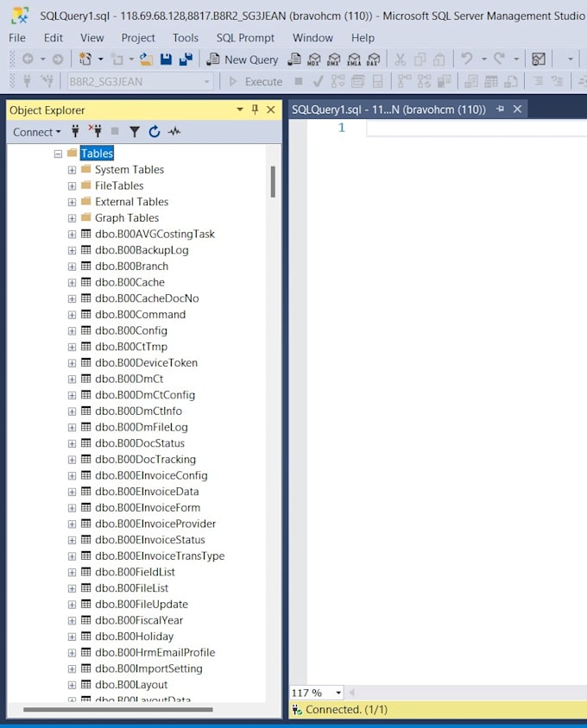The width and height of the screenshot is (587, 728).
Task: Close the Object Explorer panel
Action: pyautogui.click(x=270, y=110)
